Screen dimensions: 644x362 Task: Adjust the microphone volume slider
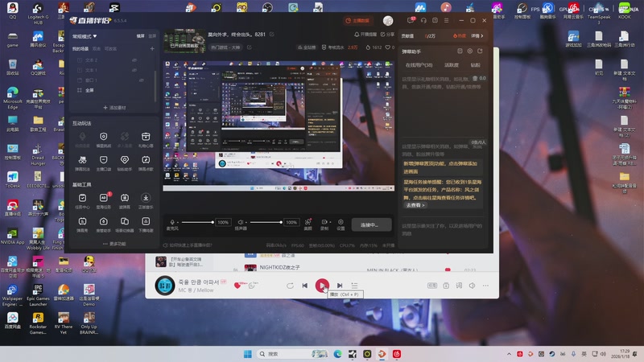coord(197,222)
